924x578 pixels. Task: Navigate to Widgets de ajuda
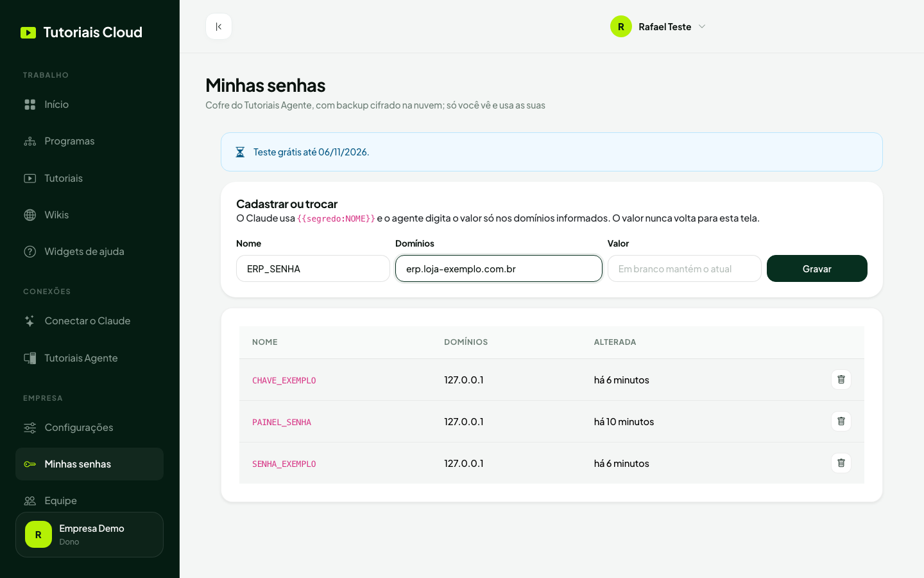click(x=89, y=252)
